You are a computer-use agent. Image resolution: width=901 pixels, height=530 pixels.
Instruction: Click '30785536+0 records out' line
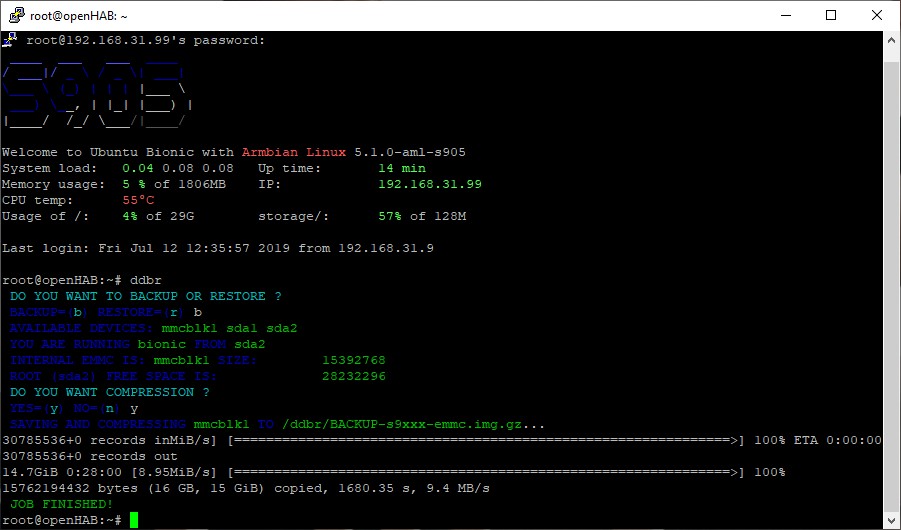pos(90,456)
